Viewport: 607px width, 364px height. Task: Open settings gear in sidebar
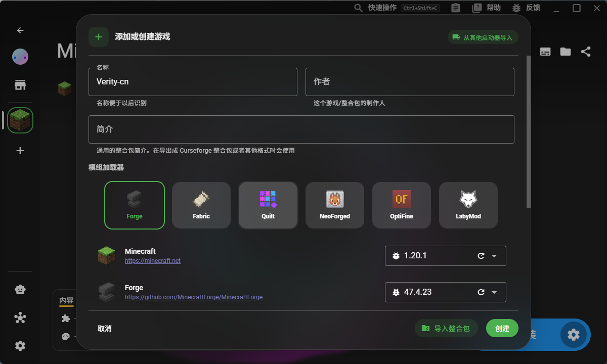[20, 346]
